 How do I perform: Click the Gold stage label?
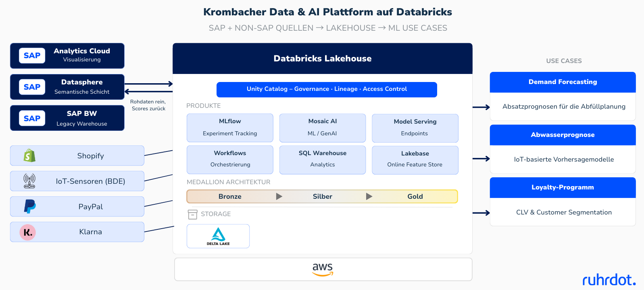click(415, 196)
